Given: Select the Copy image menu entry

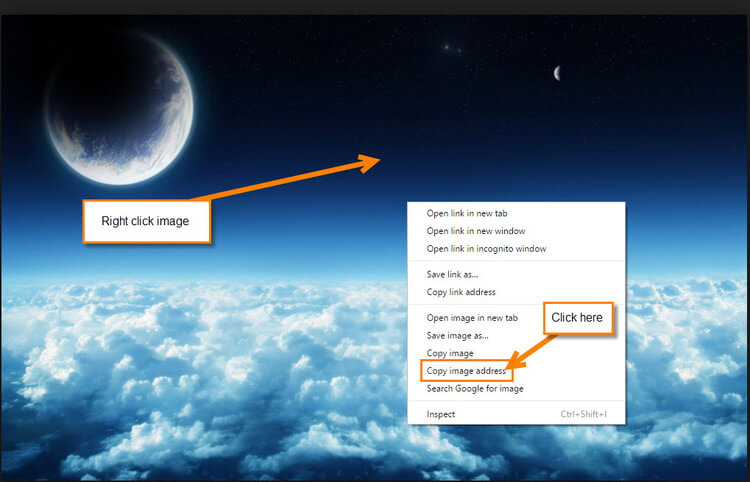Looking at the screenshot, I should click(x=516, y=353).
